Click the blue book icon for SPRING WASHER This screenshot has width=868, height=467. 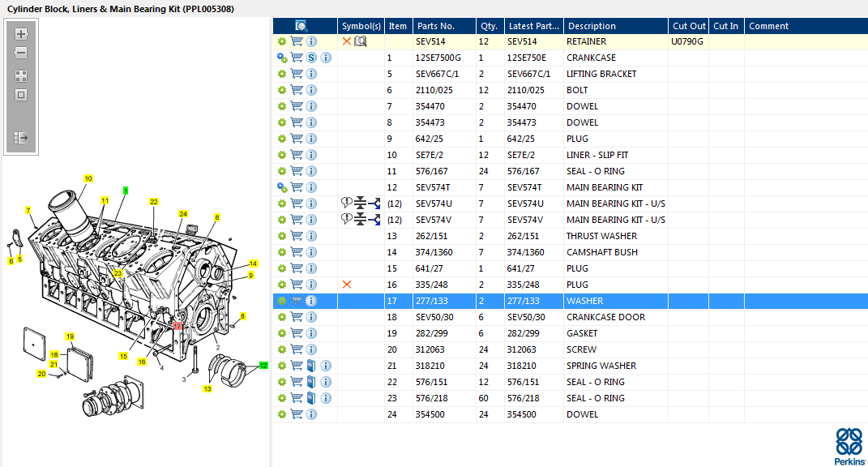coord(311,366)
